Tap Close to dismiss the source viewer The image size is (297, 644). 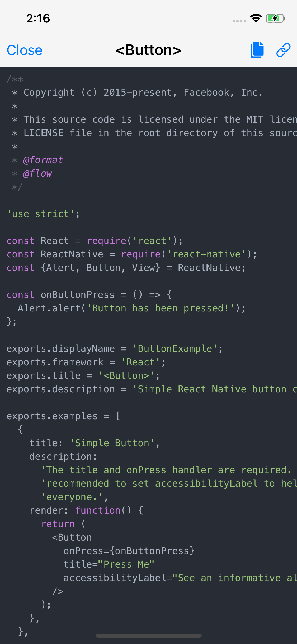coord(24,50)
